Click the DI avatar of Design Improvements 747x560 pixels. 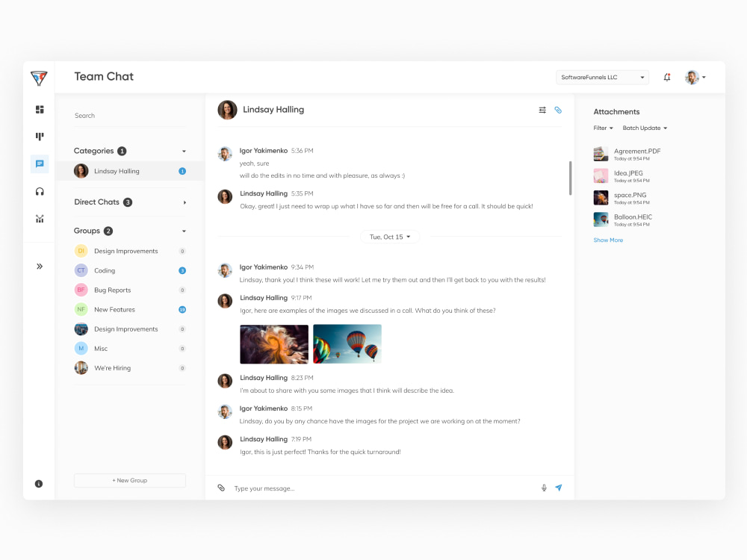pyautogui.click(x=81, y=251)
